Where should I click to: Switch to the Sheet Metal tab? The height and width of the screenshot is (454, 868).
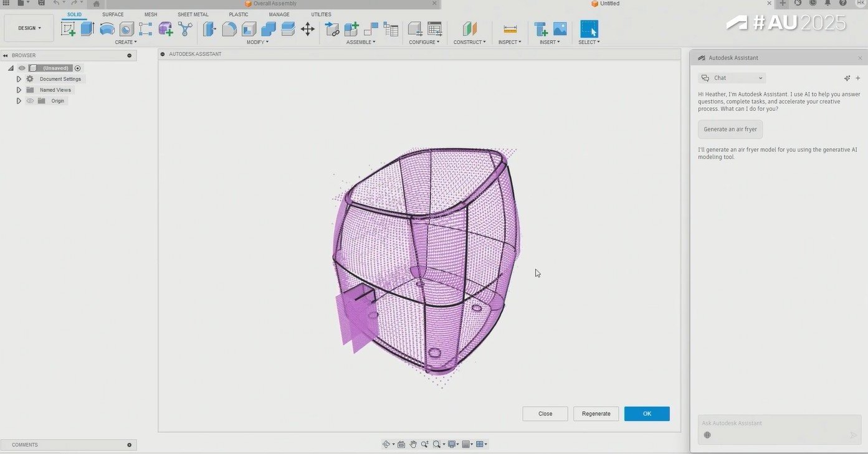click(x=193, y=14)
